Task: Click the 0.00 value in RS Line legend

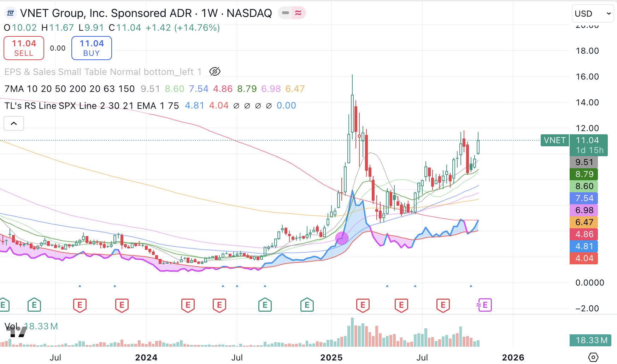Action: (286, 106)
